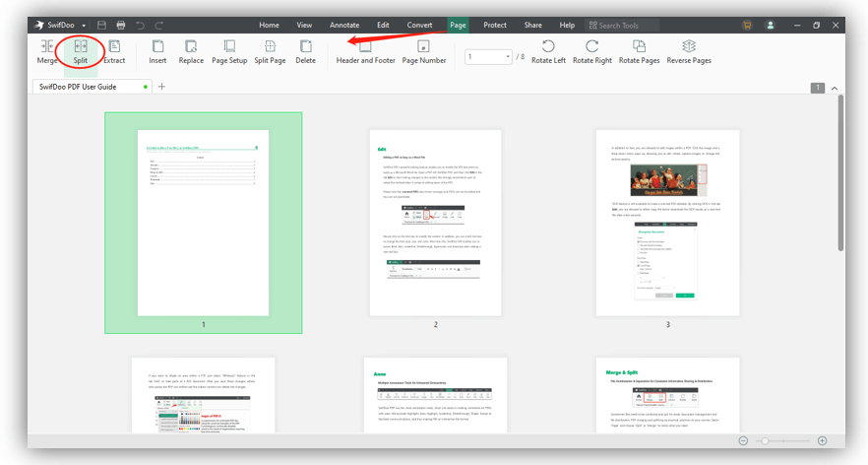Open the Convert ribbon tab

(419, 25)
